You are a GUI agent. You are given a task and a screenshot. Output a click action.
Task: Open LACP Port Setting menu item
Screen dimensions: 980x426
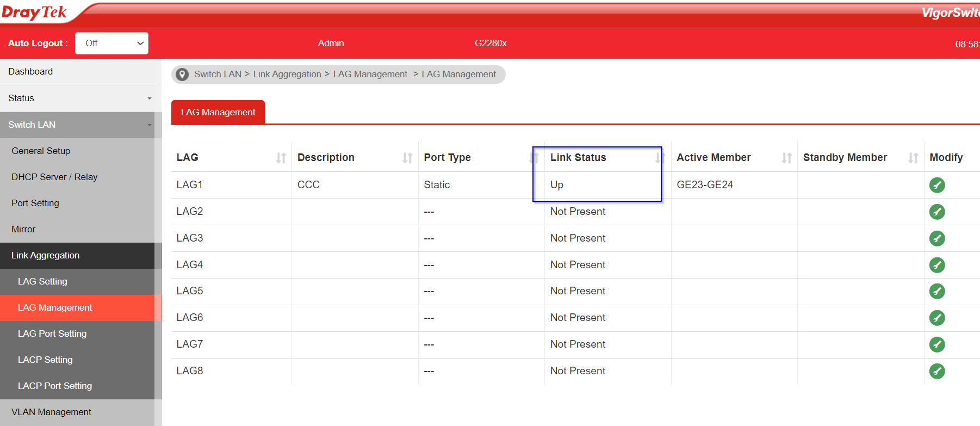pos(55,386)
